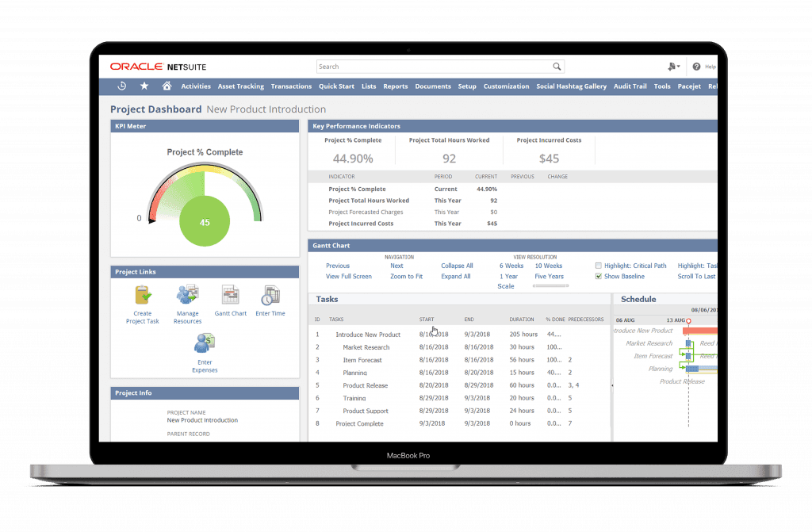This screenshot has height=532, width=812.
Task: Click the Manage Resources icon
Action: [x=187, y=294]
